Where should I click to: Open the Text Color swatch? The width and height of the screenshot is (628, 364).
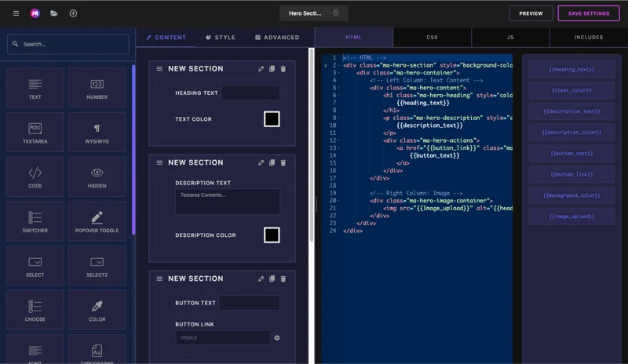[x=272, y=119]
